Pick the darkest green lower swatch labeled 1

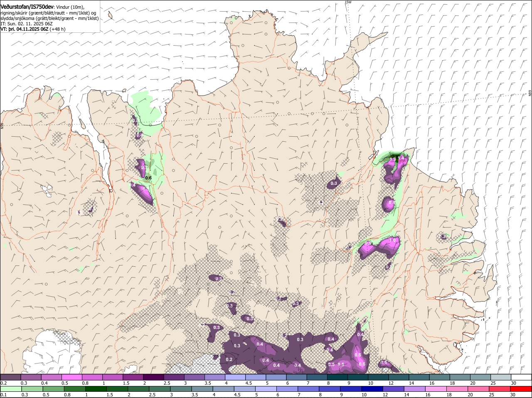96,389
